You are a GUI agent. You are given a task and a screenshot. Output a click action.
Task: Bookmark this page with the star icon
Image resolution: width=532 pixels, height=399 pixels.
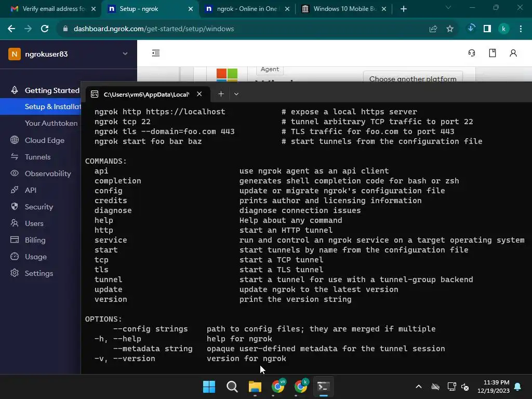tap(450, 29)
